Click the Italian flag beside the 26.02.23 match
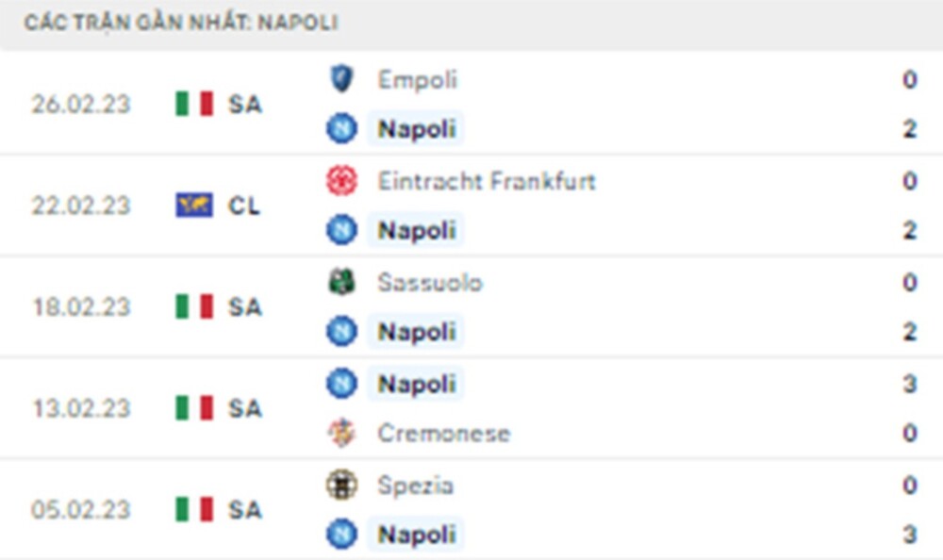 point(193,105)
